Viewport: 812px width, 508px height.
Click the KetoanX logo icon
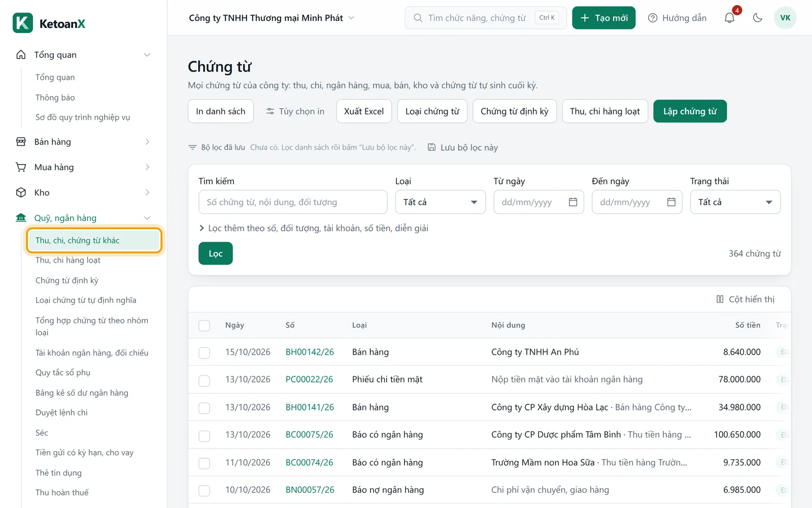[x=23, y=23]
